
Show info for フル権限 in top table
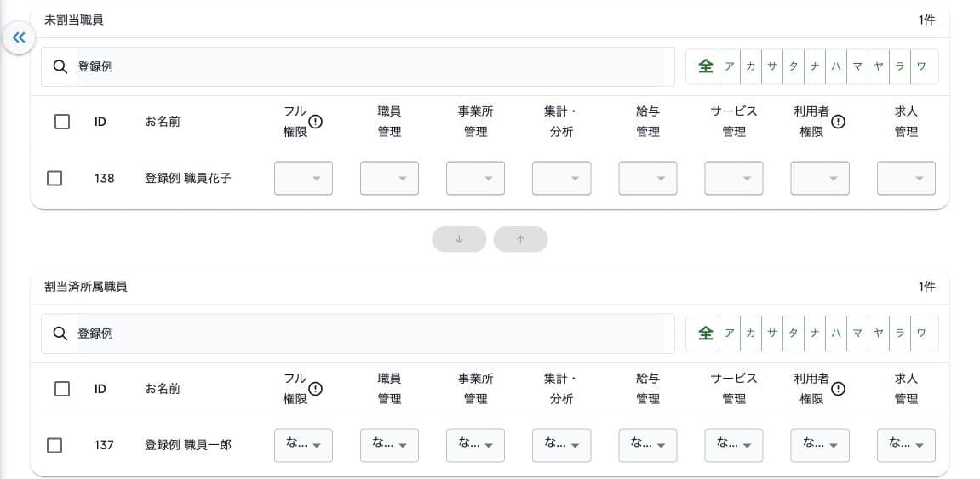pos(316,122)
